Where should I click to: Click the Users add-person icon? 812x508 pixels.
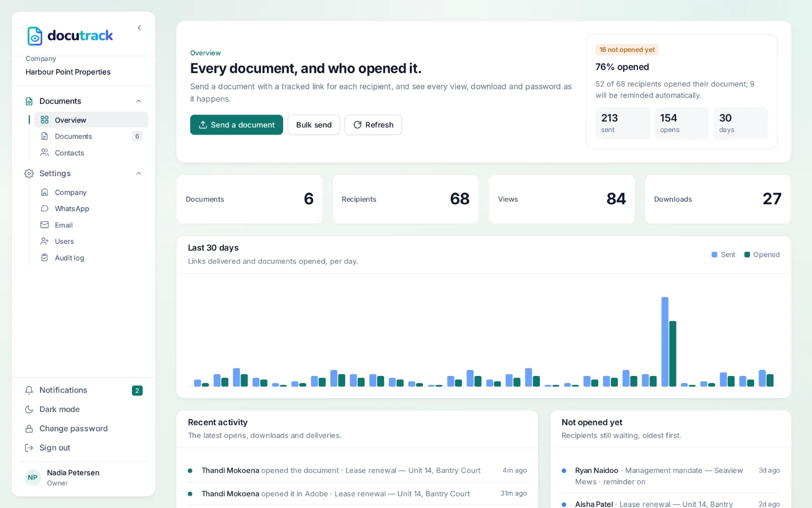pos(45,241)
